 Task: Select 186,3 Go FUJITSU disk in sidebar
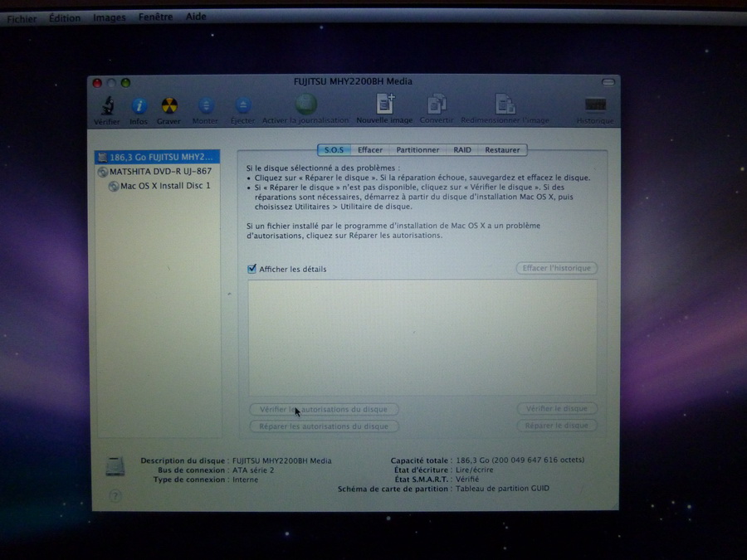(x=157, y=157)
